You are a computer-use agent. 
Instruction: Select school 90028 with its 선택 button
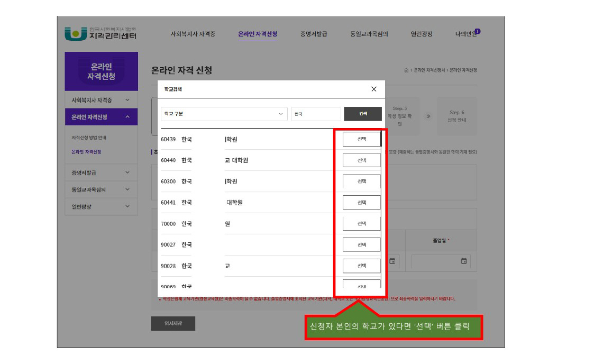[x=361, y=266]
